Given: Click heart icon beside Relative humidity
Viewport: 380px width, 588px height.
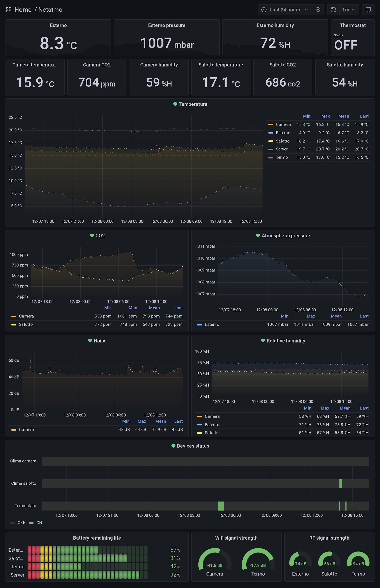Looking at the screenshot, I should coord(263,341).
